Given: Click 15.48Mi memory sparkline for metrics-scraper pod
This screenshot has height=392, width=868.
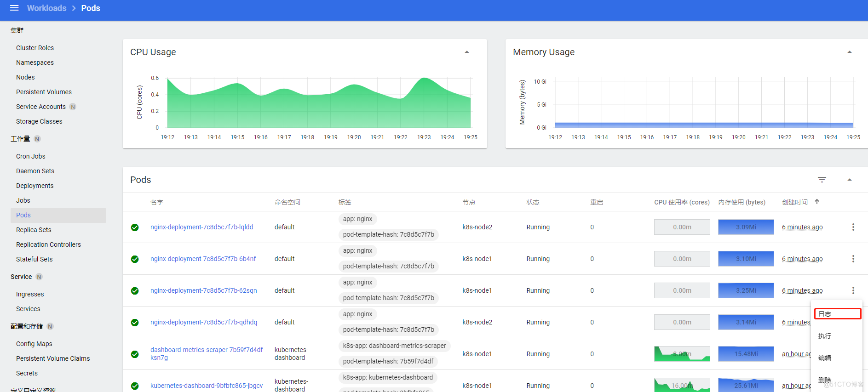Looking at the screenshot, I should tap(746, 354).
